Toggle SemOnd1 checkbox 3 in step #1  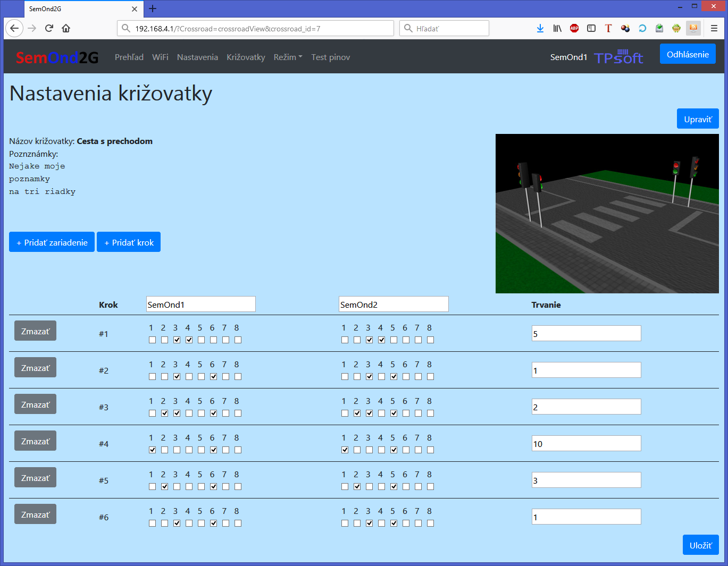pos(177,340)
